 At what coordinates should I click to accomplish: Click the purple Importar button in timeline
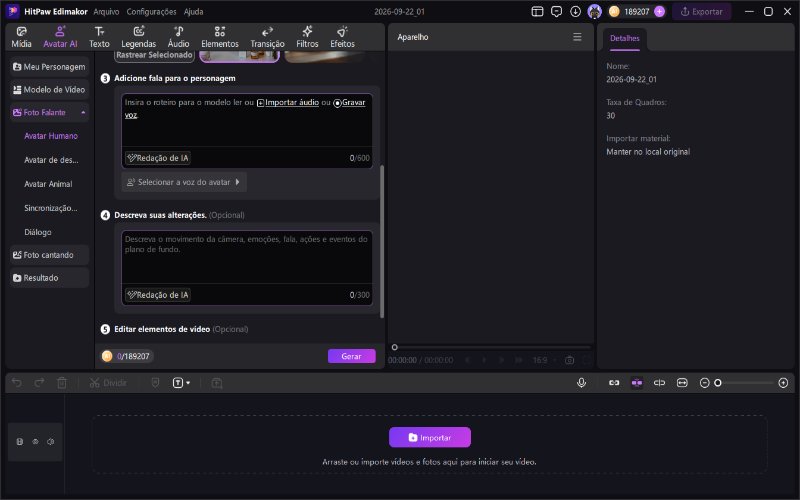click(x=430, y=437)
